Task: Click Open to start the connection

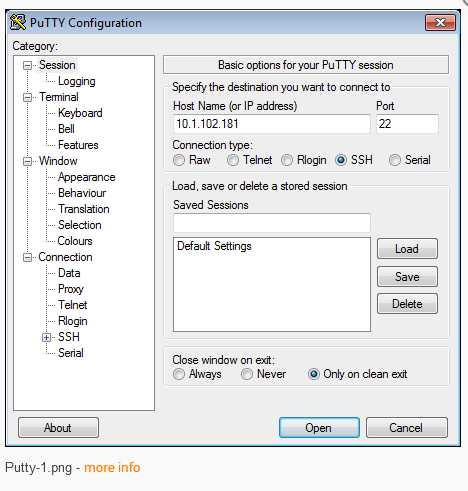Action: tap(319, 428)
